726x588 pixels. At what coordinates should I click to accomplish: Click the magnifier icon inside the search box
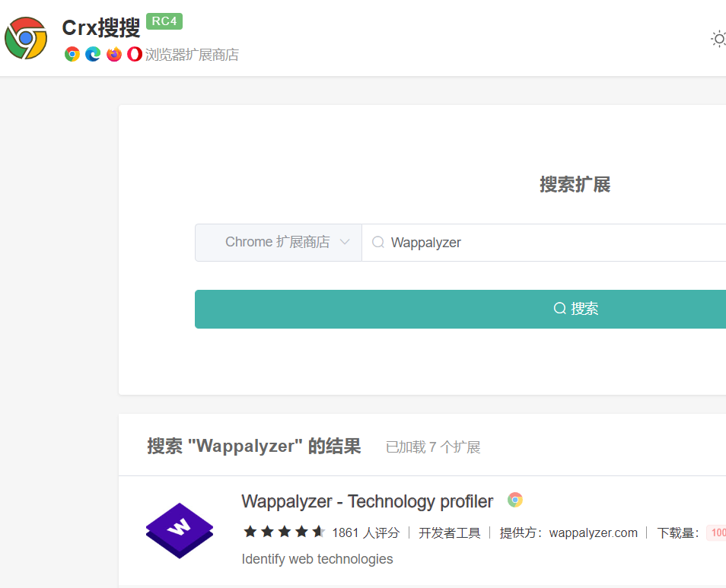tap(378, 242)
